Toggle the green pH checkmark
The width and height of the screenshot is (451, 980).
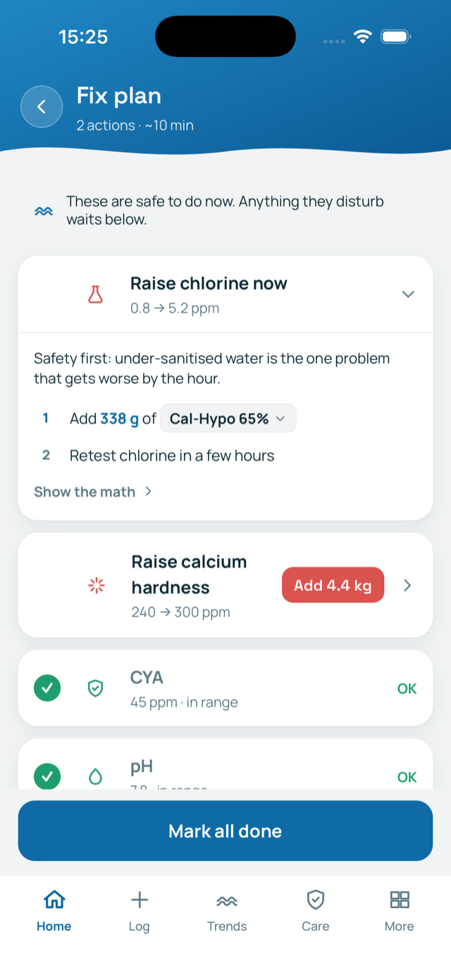tap(47, 777)
